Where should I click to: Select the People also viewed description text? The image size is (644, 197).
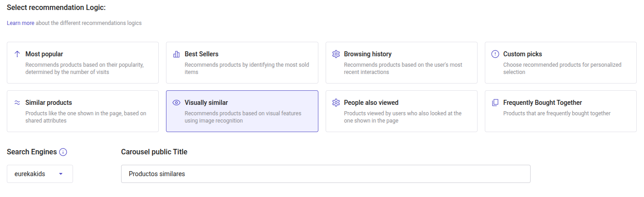click(x=402, y=117)
